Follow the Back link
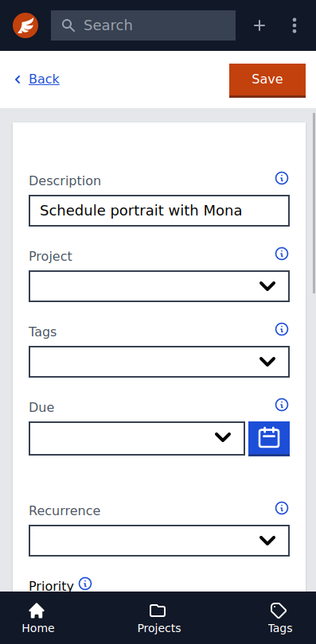This screenshot has width=316, height=644. pyautogui.click(x=44, y=79)
